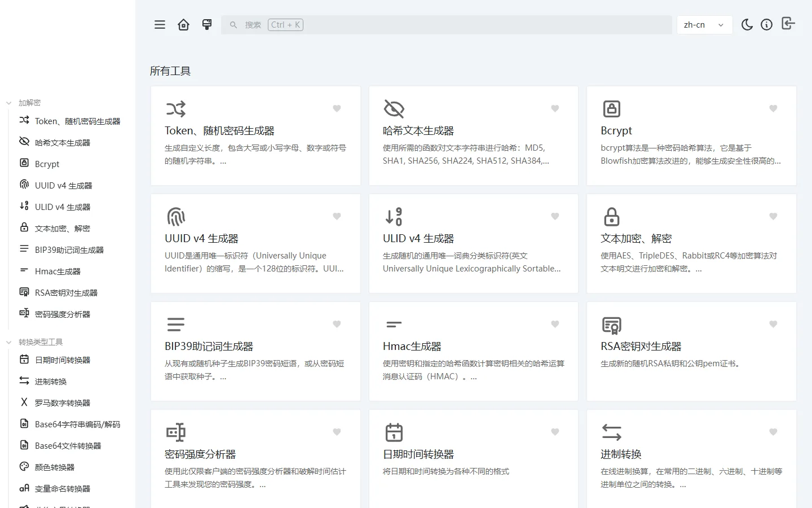Click 罗马数字转换器 sidebar X icon
812x508 pixels.
click(24, 402)
